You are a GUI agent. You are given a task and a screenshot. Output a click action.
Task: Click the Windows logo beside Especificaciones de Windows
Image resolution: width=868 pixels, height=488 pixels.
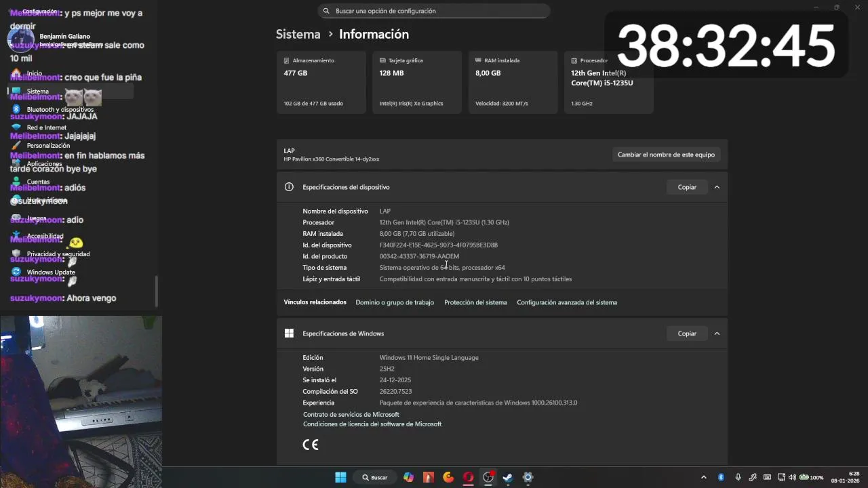point(289,333)
